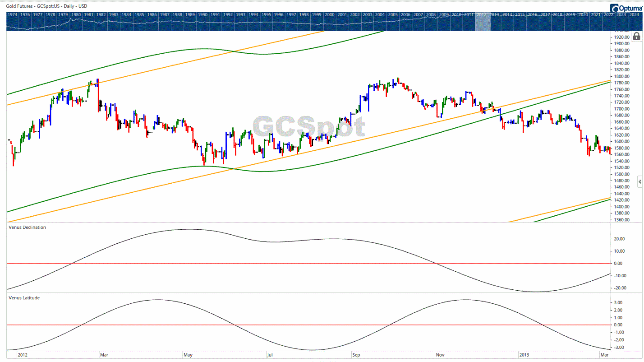Jump to 2015 in the year navigator
This screenshot has width=644, height=362.
[x=520, y=15]
